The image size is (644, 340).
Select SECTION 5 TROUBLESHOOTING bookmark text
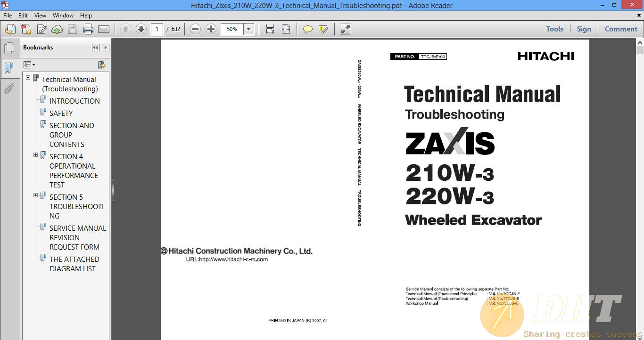click(76, 206)
